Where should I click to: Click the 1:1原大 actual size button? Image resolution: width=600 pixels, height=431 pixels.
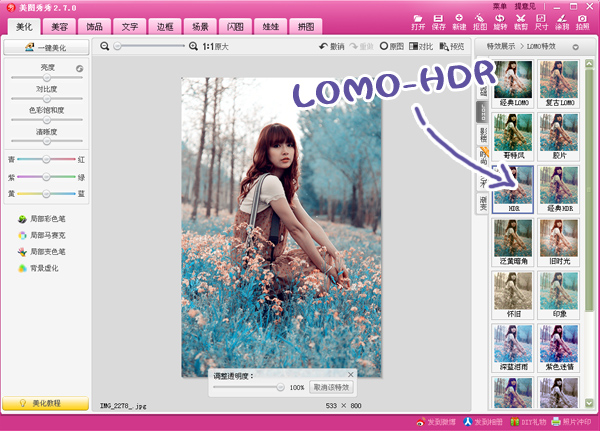coord(215,47)
